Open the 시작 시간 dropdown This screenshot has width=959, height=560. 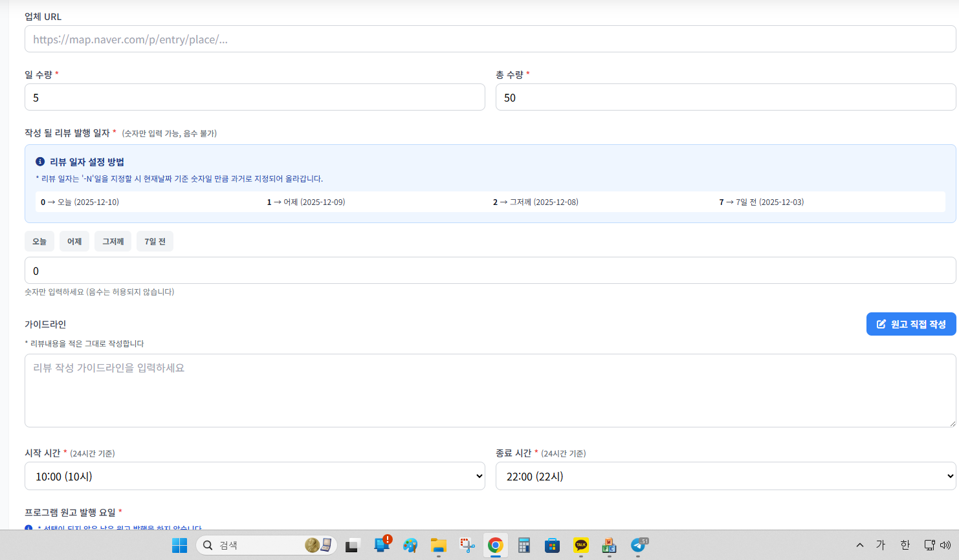coord(255,477)
